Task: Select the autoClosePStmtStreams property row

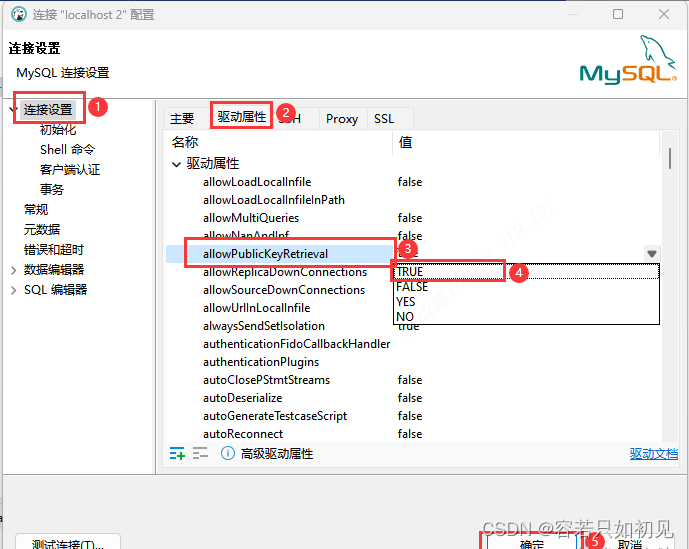Action: click(412, 380)
